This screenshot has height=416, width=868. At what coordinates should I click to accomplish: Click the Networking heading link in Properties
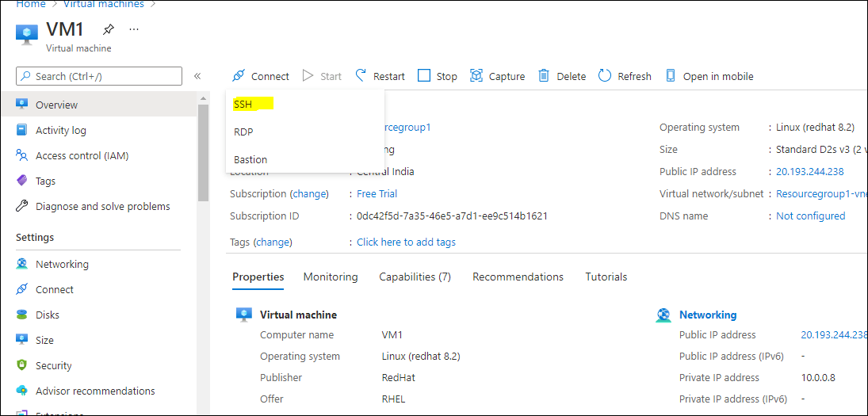pyautogui.click(x=708, y=315)
